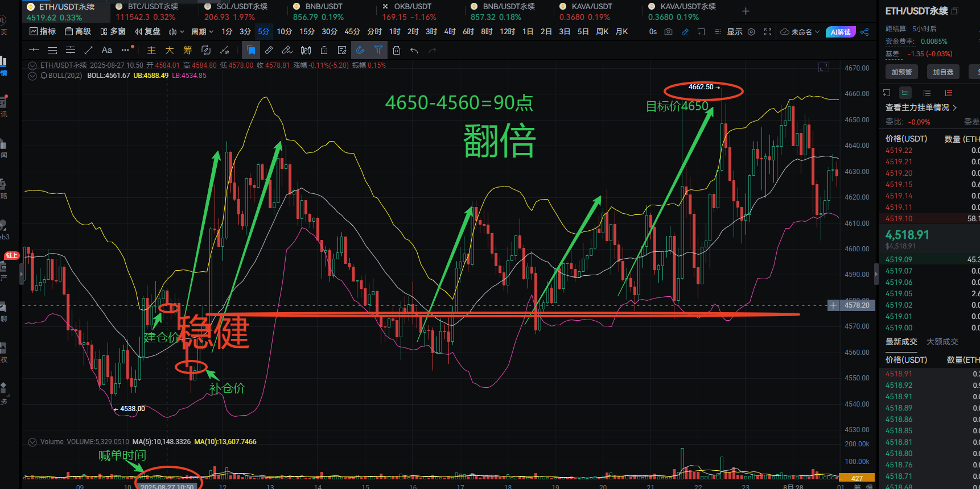Select the Aa text annotation tool

point(106,50)
